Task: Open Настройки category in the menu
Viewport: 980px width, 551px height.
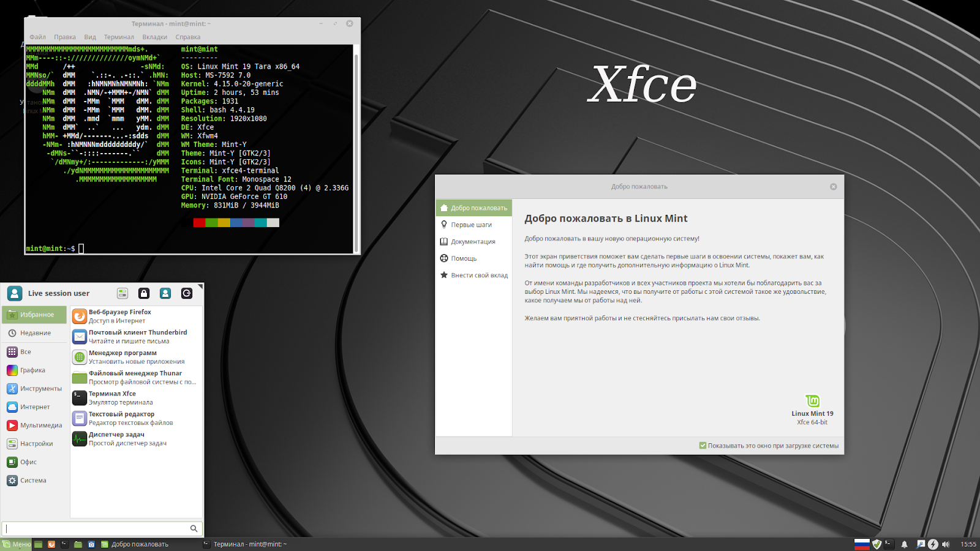Action: pyautogui.click(x=34, y=444)
